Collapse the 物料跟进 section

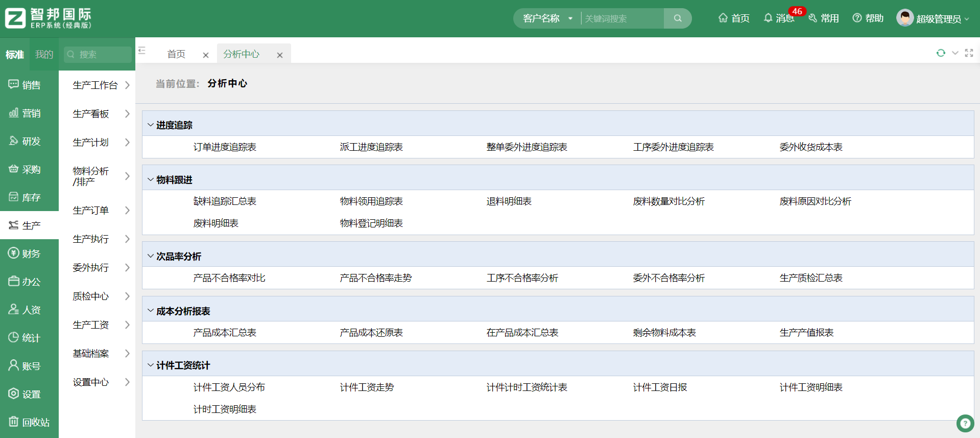click(151, 179)
